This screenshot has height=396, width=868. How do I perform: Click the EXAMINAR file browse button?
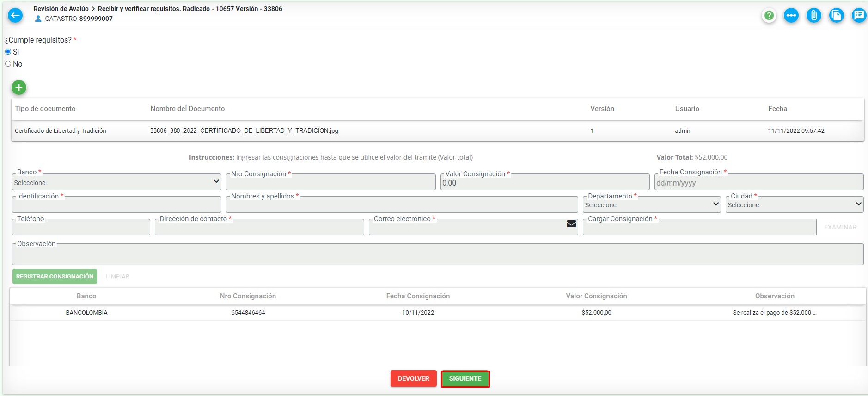tap(840, 227)
